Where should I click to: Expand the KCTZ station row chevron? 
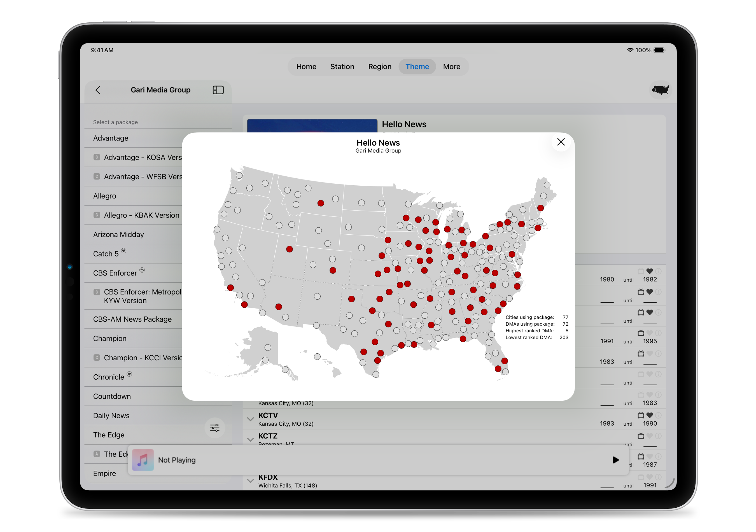tap(250, 440)
